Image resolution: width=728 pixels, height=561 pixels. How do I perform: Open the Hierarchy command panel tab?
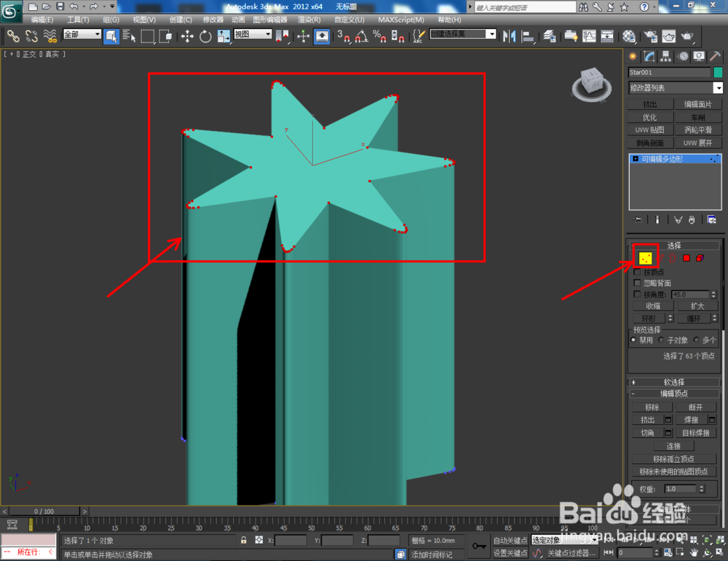(x=666, y=56)
